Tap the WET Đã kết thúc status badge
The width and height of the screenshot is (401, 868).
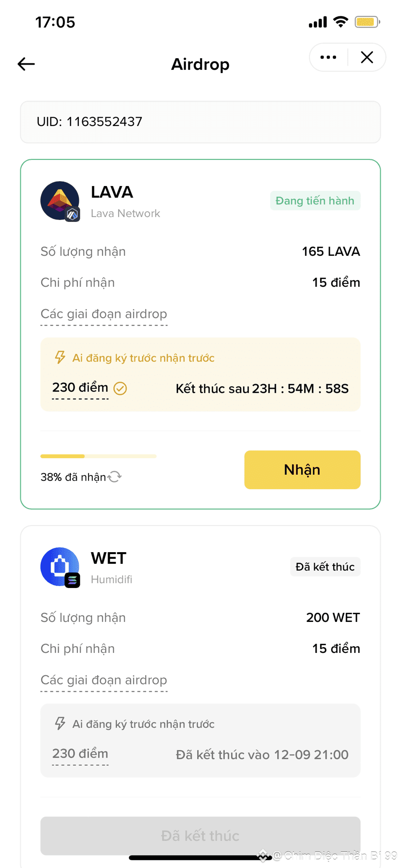325,567
